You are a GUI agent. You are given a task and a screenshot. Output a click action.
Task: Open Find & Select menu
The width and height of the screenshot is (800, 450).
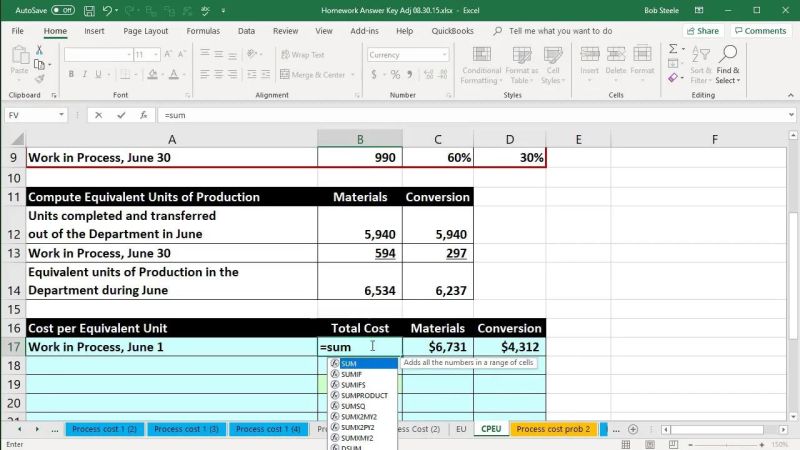[x=728, y=65]
